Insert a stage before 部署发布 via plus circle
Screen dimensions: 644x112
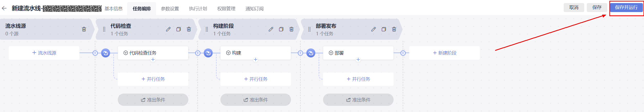click(x=300, y=53)
